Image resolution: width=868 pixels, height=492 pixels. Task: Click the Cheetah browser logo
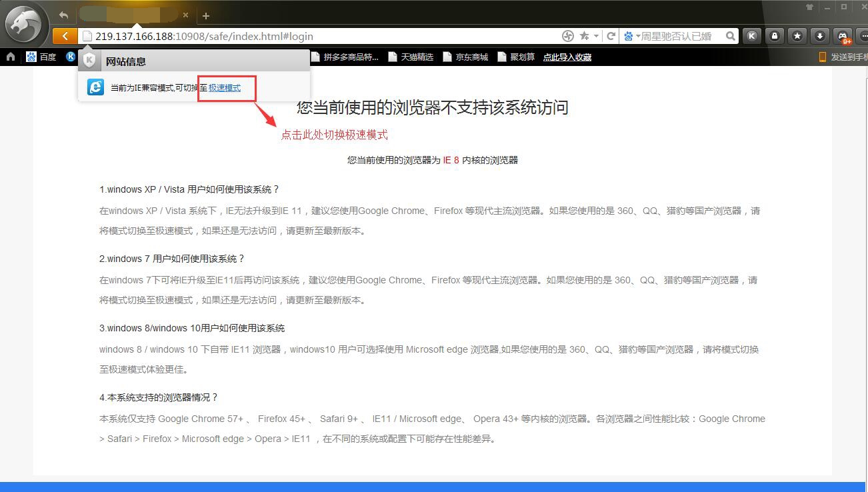[x=25, y=25]
